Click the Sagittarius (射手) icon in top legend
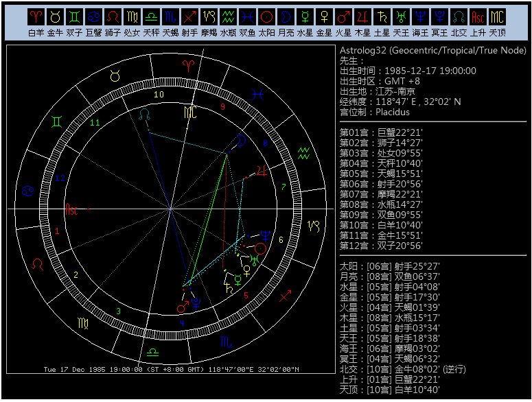Screen dimensions: 532x402 [x=189, y=15]
